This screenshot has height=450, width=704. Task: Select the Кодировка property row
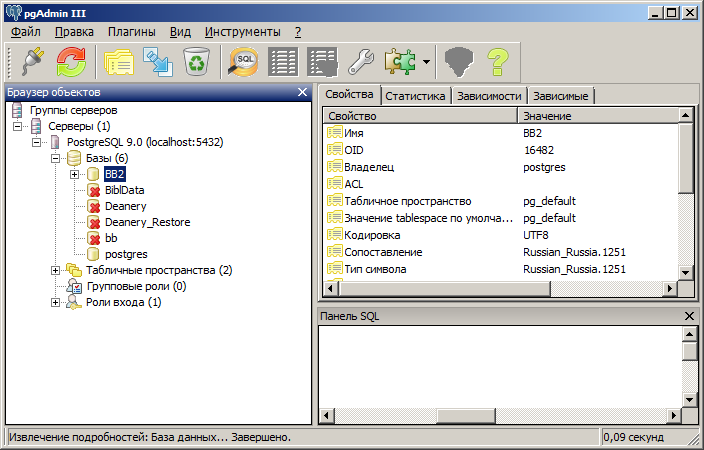pyautogui.click(x=501, y=235)
